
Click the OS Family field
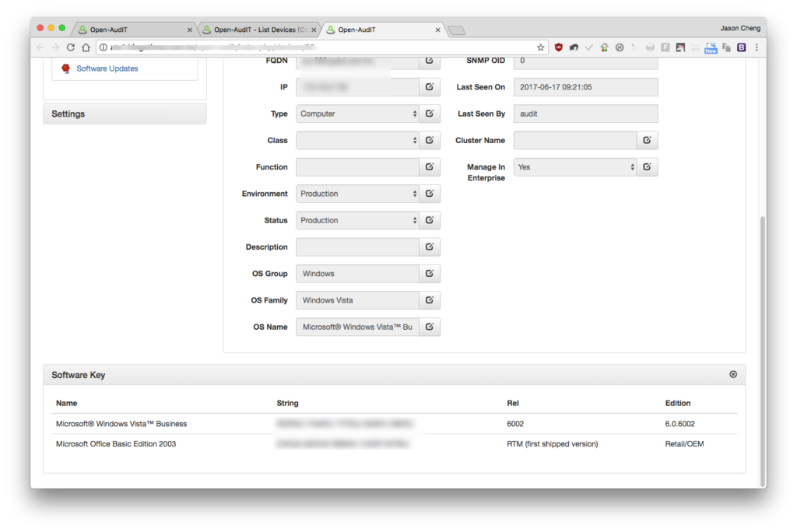click(x=357, y=300)
